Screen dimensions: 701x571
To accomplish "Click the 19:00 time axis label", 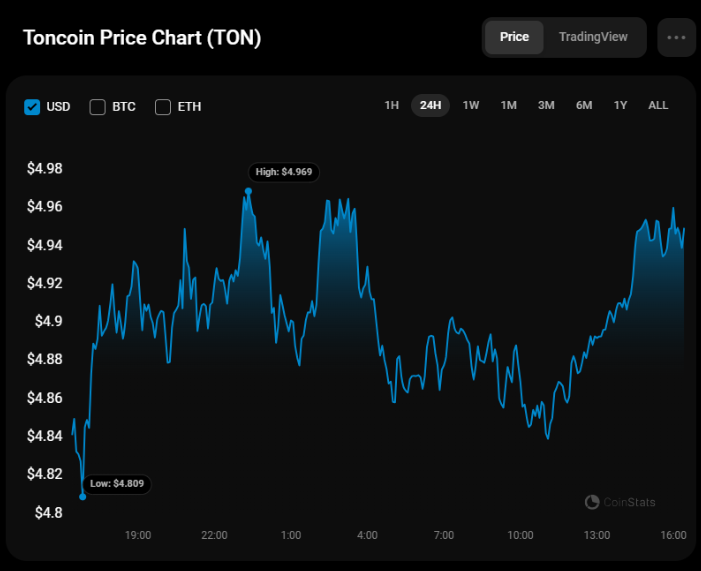I will coord(138,535).
